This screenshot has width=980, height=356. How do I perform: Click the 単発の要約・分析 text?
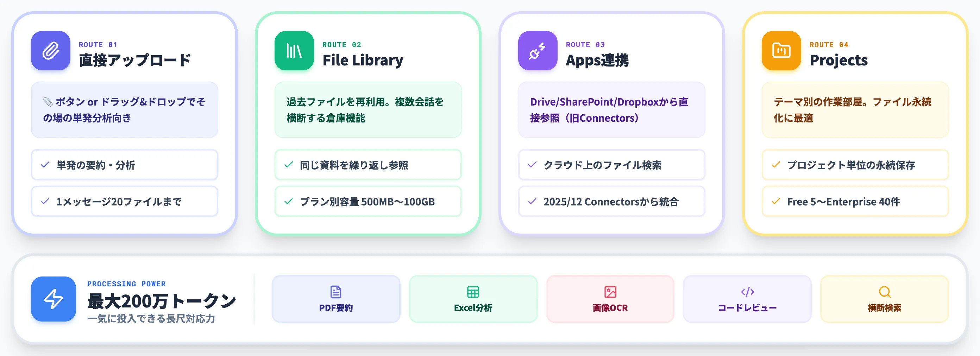(95, 165)
